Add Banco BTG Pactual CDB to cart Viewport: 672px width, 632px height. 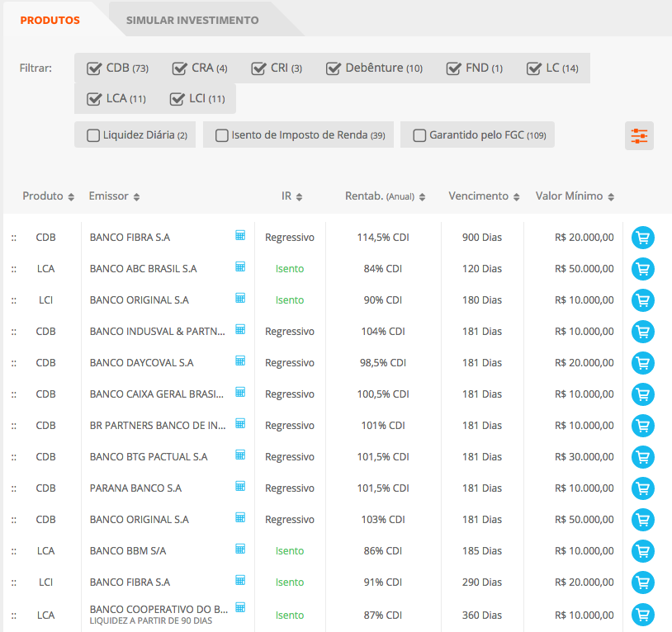[642, 457]
